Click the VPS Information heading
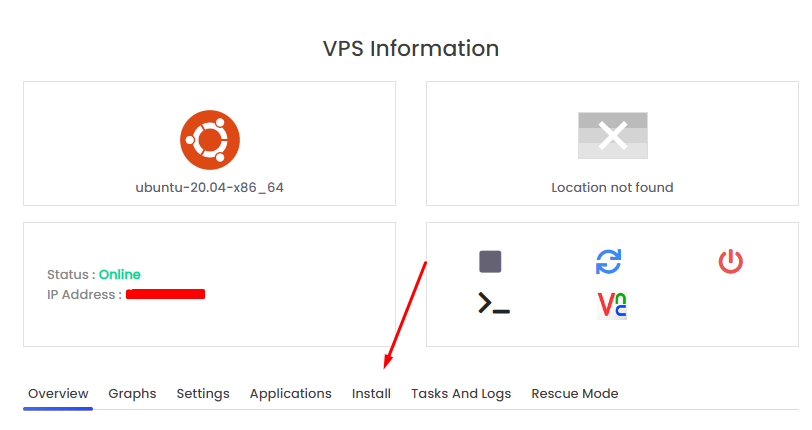The height and width of the screenshot is (430, 812). point(411,49)
